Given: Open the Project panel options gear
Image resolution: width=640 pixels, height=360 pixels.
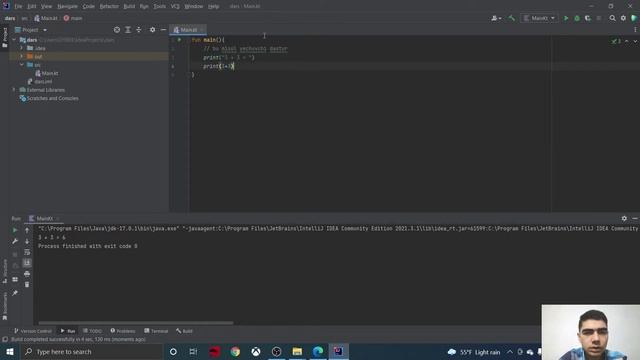Looking at the screenshot, I should [152, 30].
